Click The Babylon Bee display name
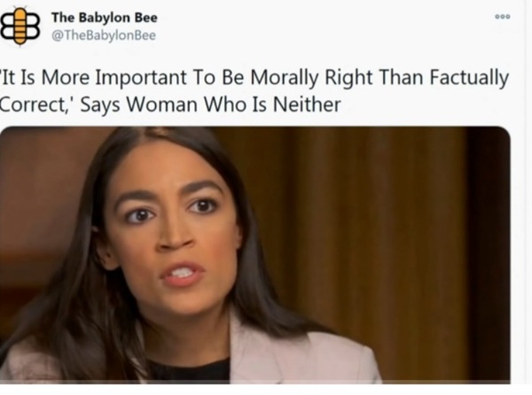Screen dimensions: 532x395 [x=105, y=18]
